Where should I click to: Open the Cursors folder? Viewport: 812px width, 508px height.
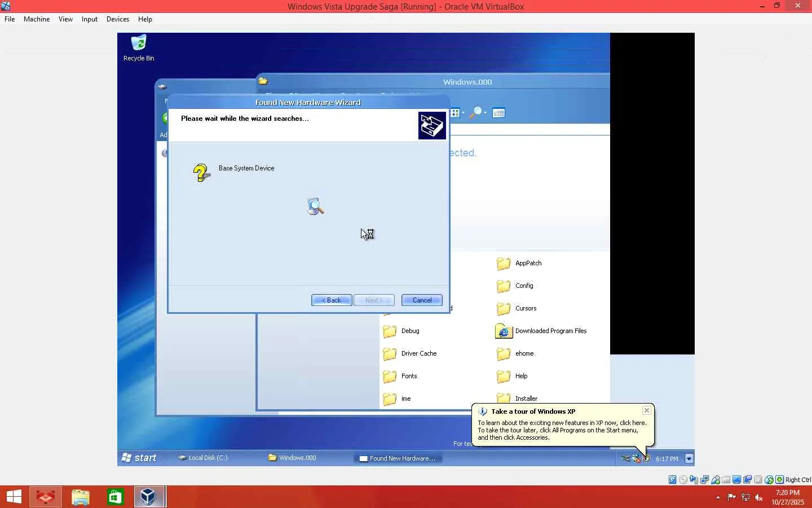[x=517, y=308]
